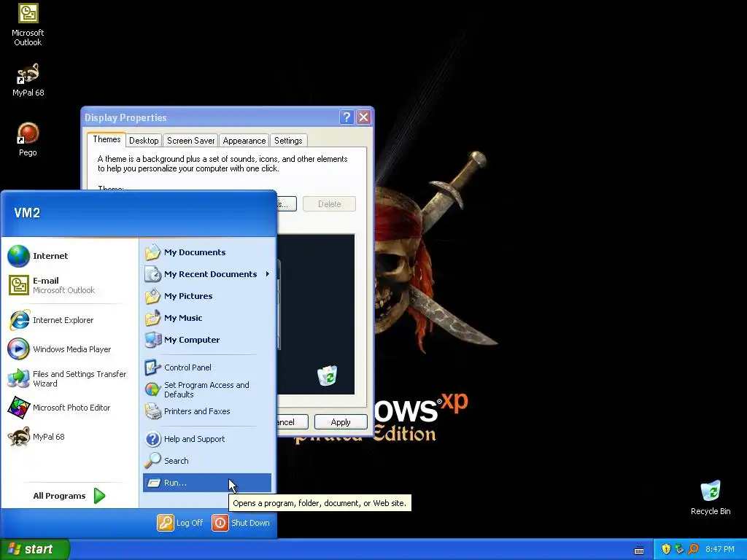Viewport: 747px width, 560px height.
Task: Switch to Appearance tab
Action: click(244, 141)
